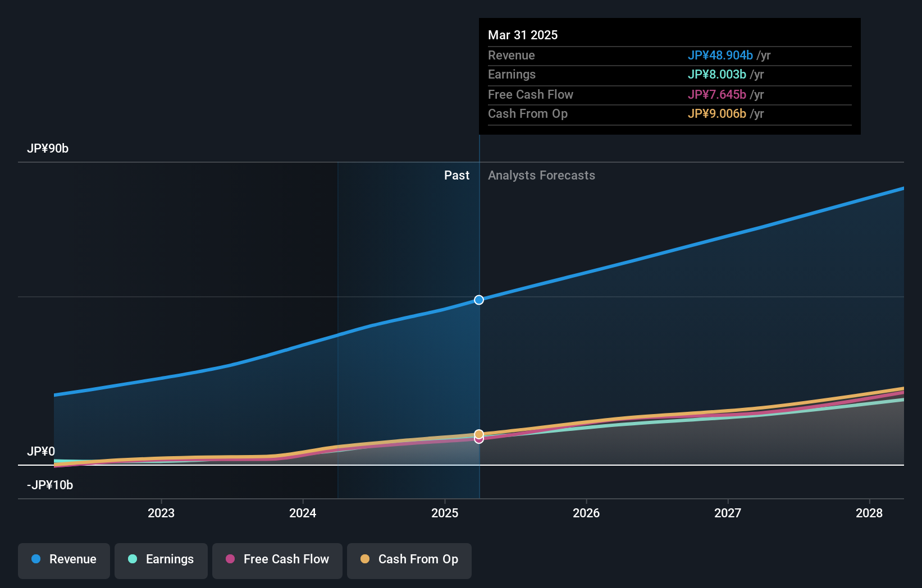
Task: Click the Revenue row label in tooltip
Action: 511,56
